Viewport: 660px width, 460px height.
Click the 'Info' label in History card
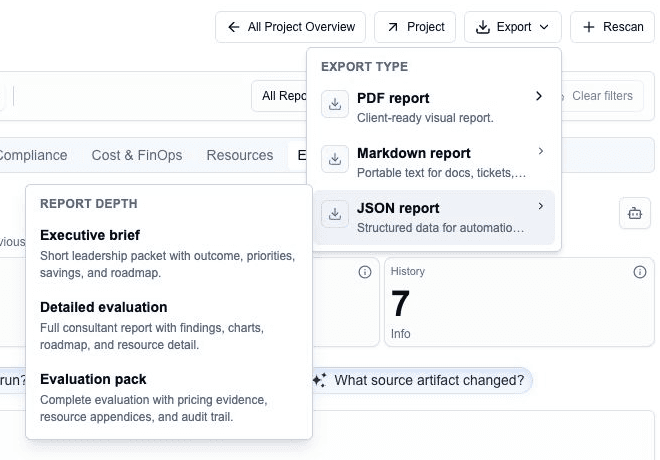400,334
